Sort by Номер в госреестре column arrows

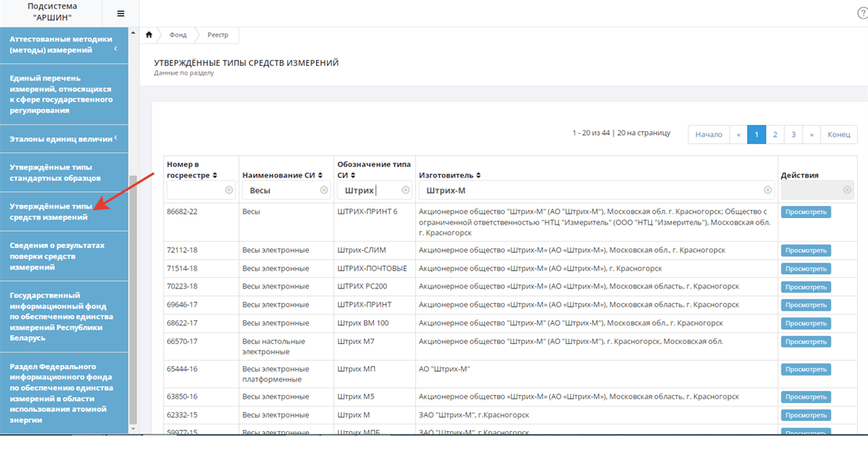tap(215, 175)
